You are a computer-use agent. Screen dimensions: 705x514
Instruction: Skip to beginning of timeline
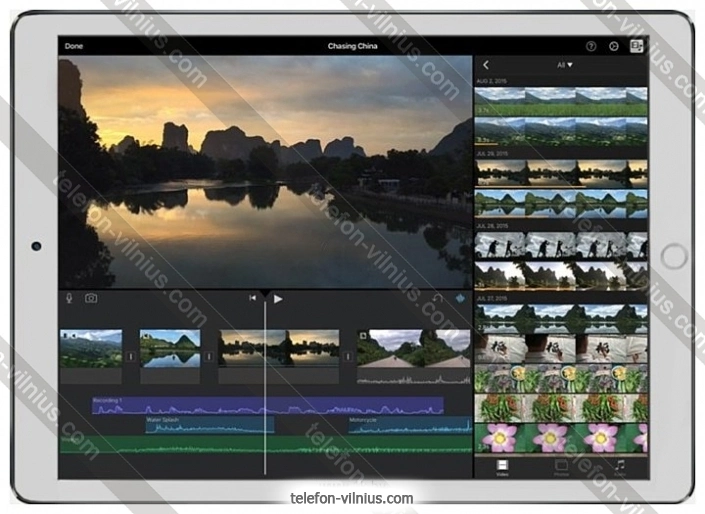(x=253, y=298)
